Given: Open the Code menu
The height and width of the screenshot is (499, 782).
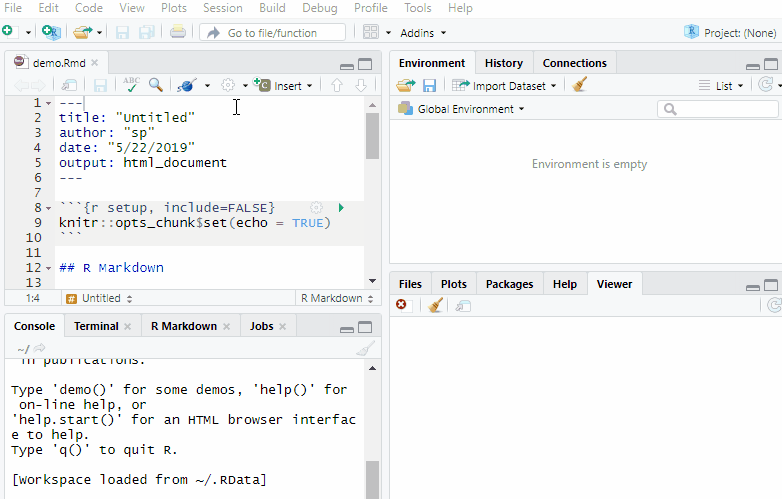Looking at the screenshot, I should tap(89, 8).
